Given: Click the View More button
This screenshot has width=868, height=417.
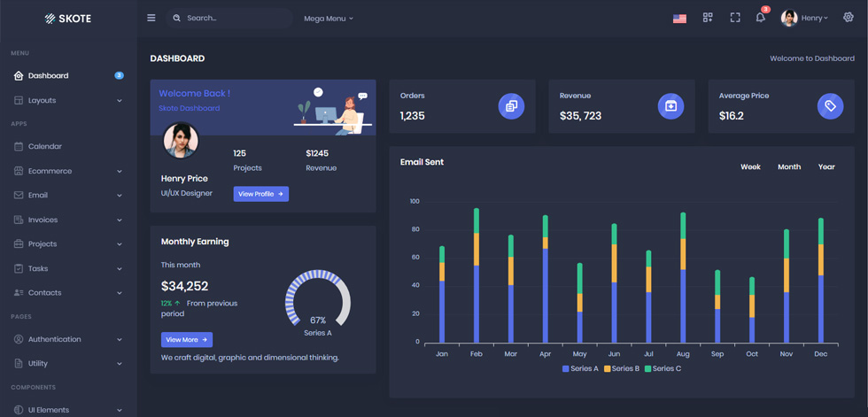Looking at the screenshot, I should (187, 340).
